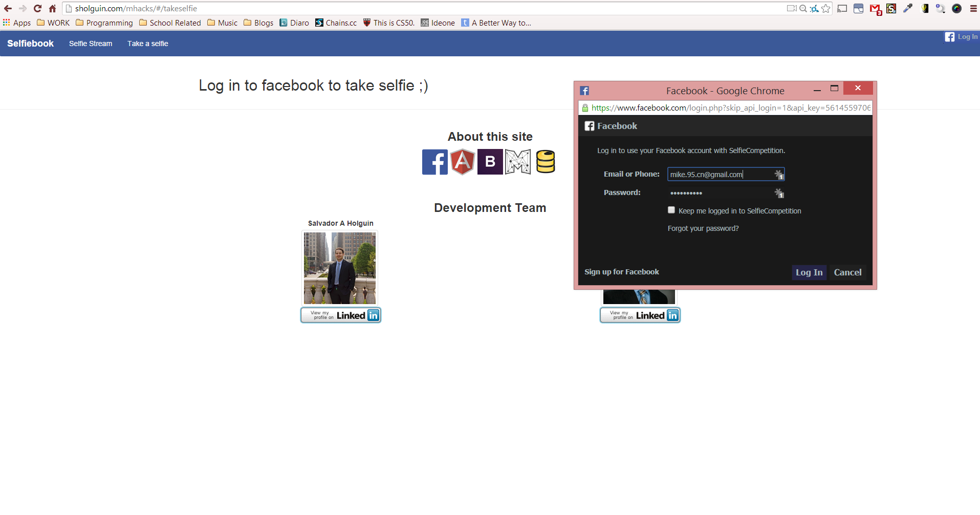980x515 pixels.
Task: Click the gray circle extension with alert badge
Action: coord(941,8)
